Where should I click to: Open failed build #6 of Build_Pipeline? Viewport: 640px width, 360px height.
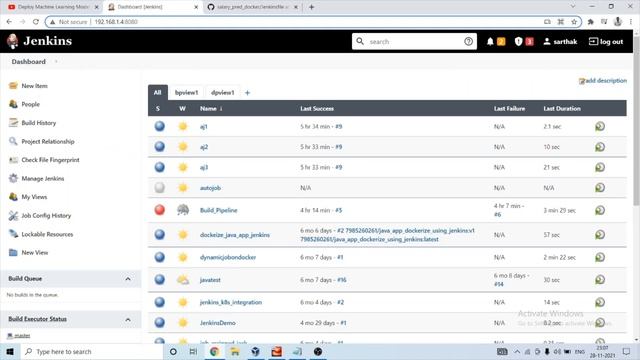tap(497, 215)
